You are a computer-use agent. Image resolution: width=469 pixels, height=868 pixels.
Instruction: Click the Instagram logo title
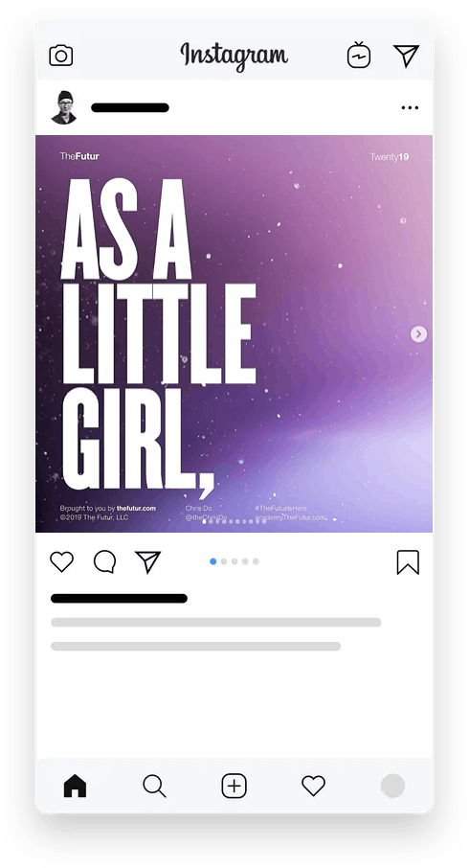tap(234, 56)
